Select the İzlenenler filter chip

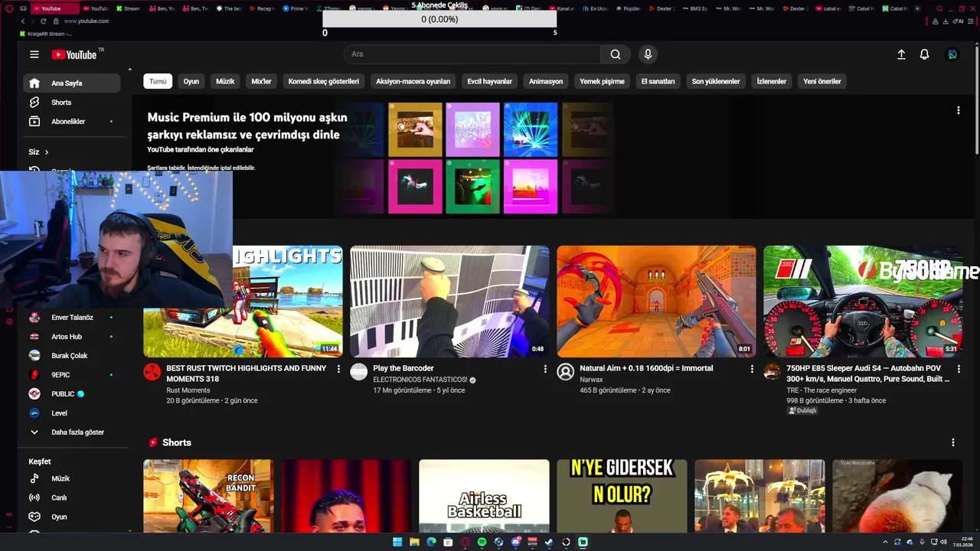[x=772, y=81]
